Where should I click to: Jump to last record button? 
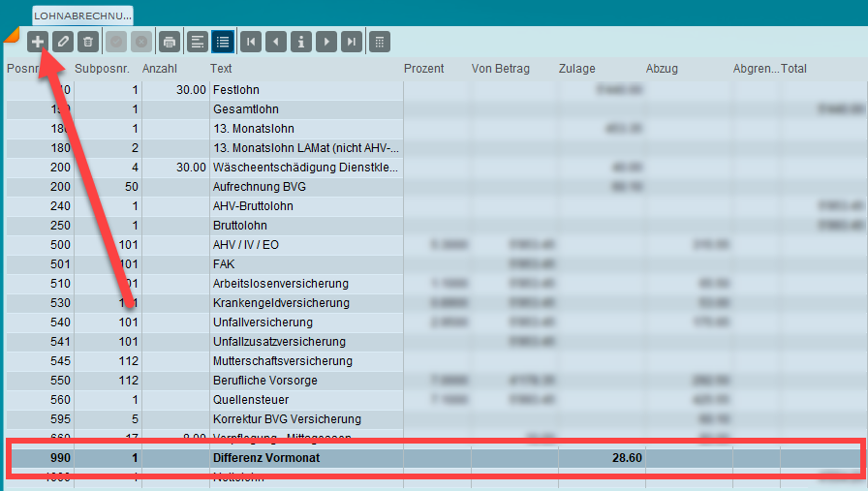point(352,42)
